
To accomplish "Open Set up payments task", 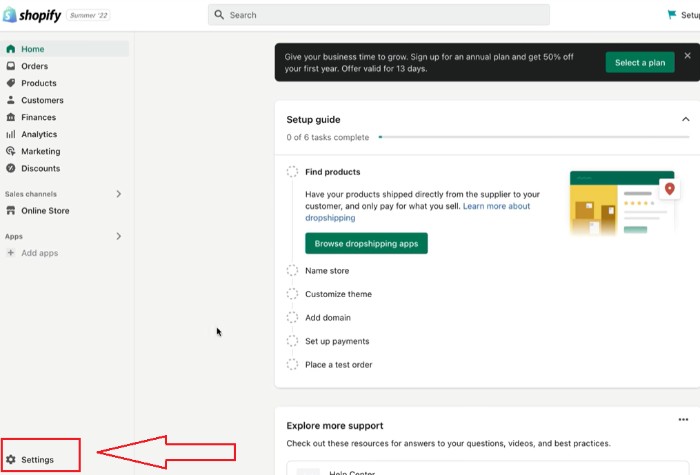I will click(337, 341).
